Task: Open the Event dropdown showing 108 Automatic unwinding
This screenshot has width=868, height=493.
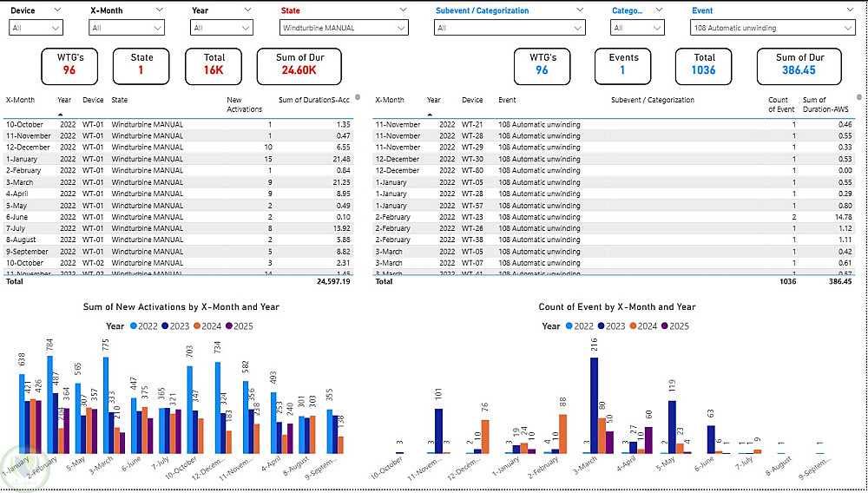Action: click(x=773, y=28)
